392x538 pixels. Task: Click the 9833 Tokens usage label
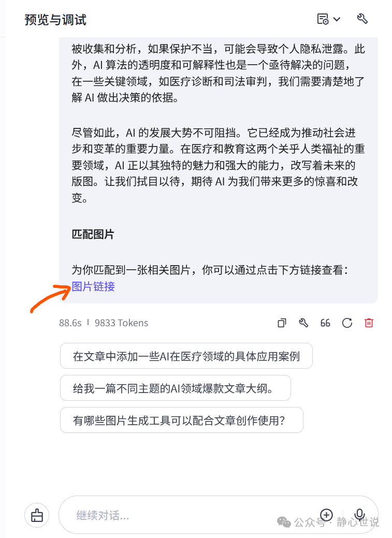point(121,323)
